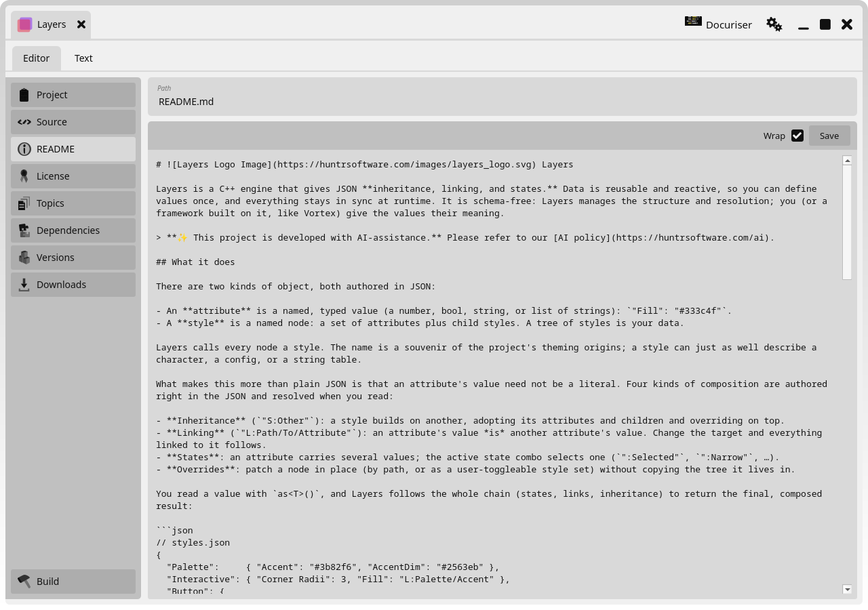Click the Layers logo image URL line

pos(365,165)
